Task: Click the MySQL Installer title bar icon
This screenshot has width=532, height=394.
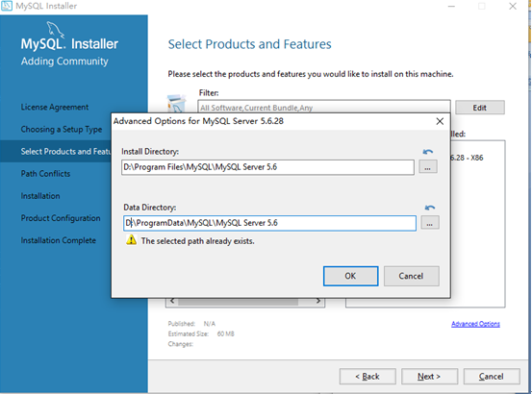Action: (x=7, y=6)
